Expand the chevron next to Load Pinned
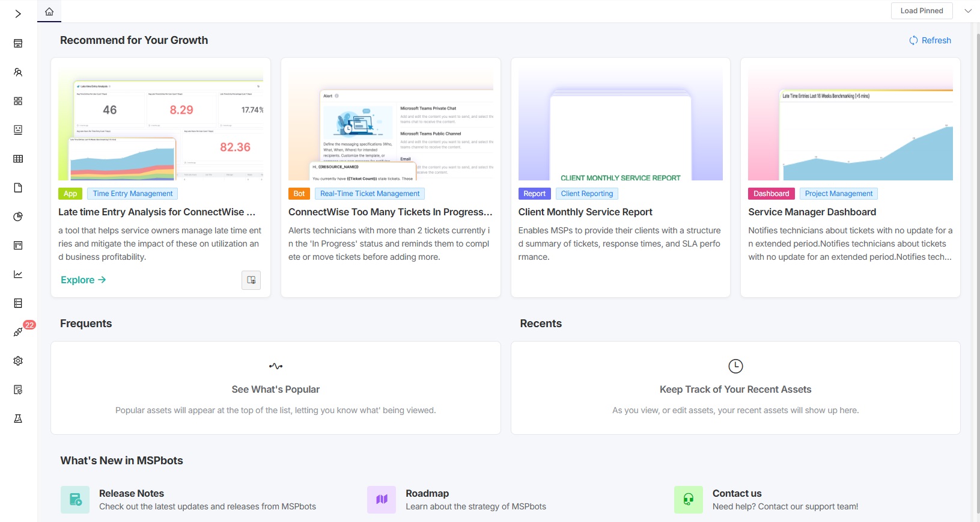 coord(968,11)
